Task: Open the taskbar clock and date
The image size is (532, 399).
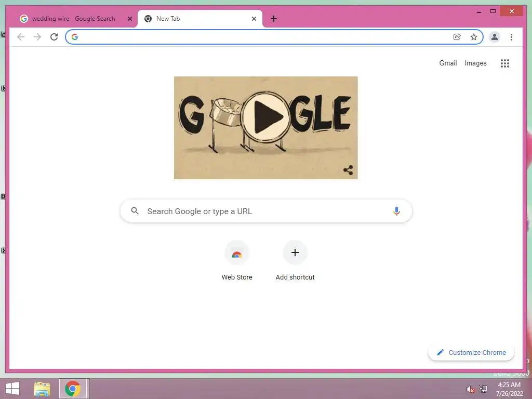Action: pos(509,389)
